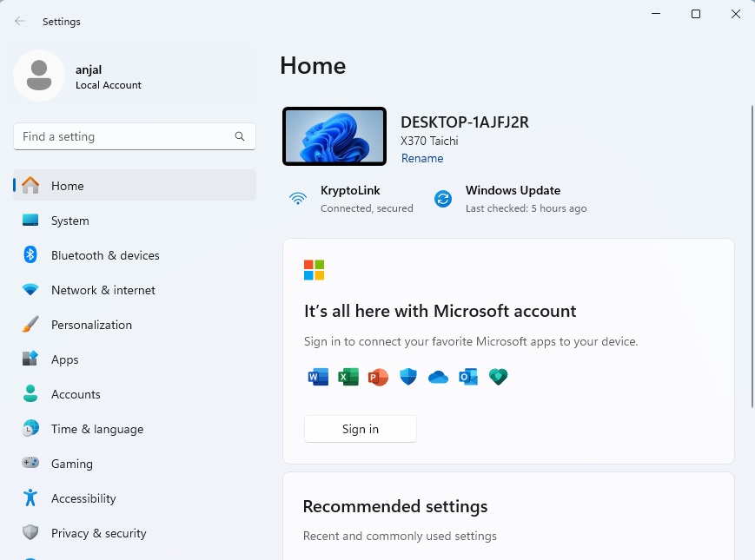755x560 pixels.
Task: Click the anjal account name
Action: (89, 69)
